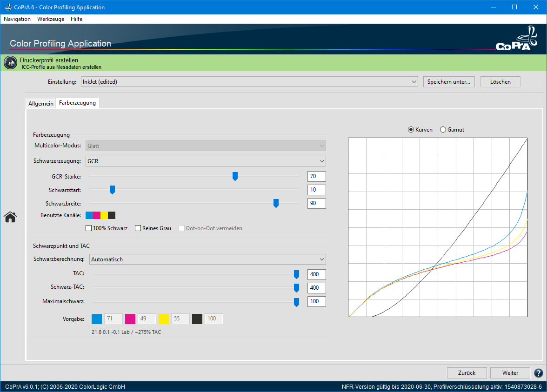The image size is (547, 392).
Task: Click the Speichern unter... button
Action: point(449,82)
